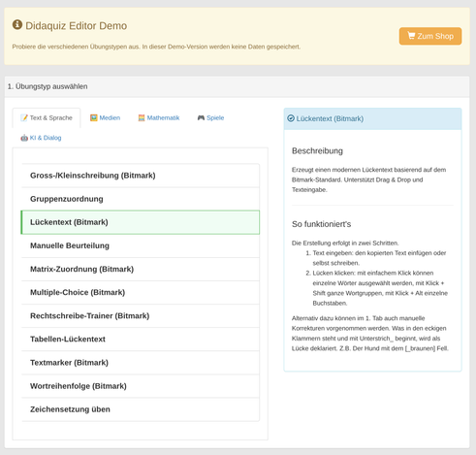
Task: Click the 'Alternativ dazu können im 1. Tab' paragraph
Action: [x=370, y=333]
